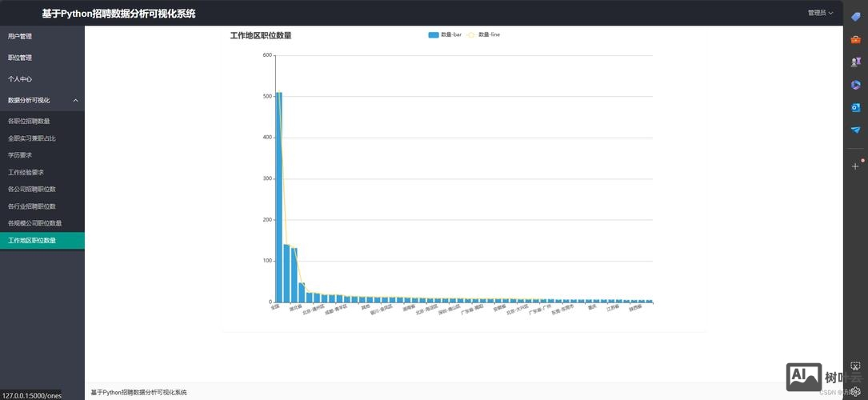This screenshot has width=868, height=400.
Task: Click the 江苏省 axis label
Action: (x=612, y=309)
